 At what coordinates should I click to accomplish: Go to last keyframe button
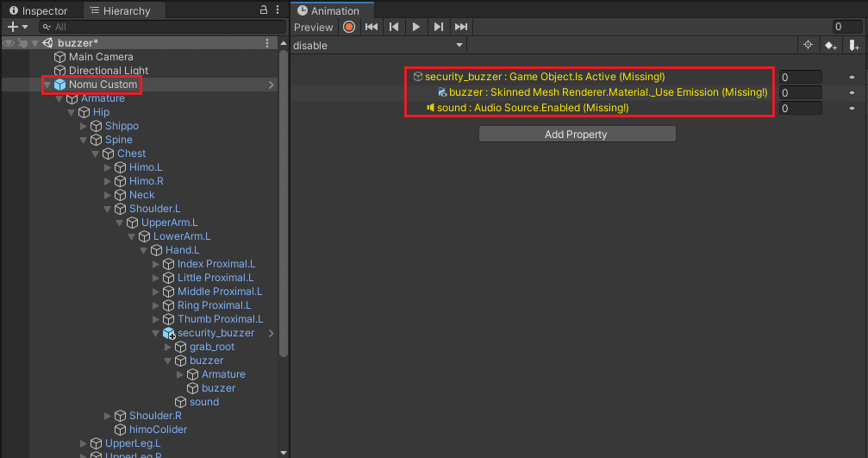point(460,27)
